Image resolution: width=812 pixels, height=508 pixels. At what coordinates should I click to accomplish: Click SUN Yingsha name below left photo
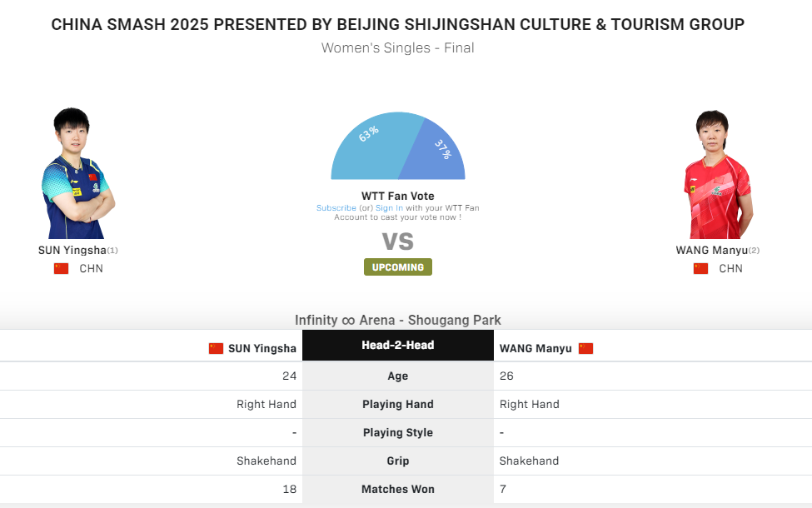point(72,250)
